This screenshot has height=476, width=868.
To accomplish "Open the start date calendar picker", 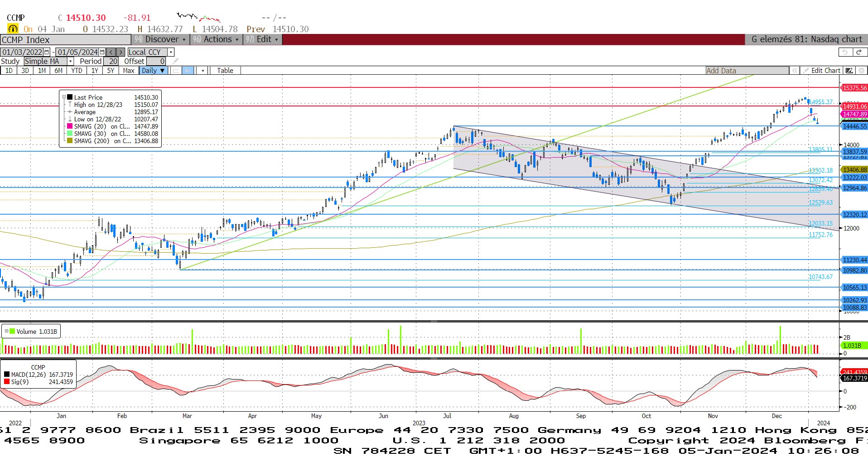I will [x=47, y=52].
